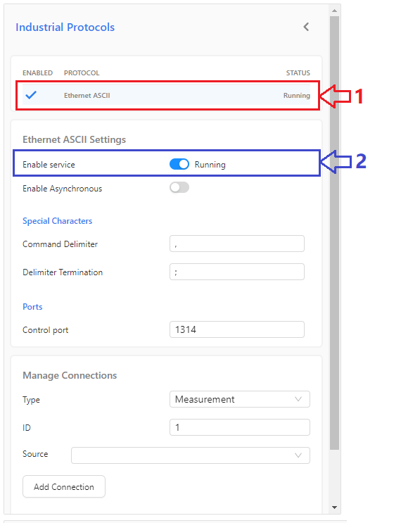The height and width of the screenshot is (523, 420).
Task: Click the Command Delimiter input field
Action: point(236,244)
